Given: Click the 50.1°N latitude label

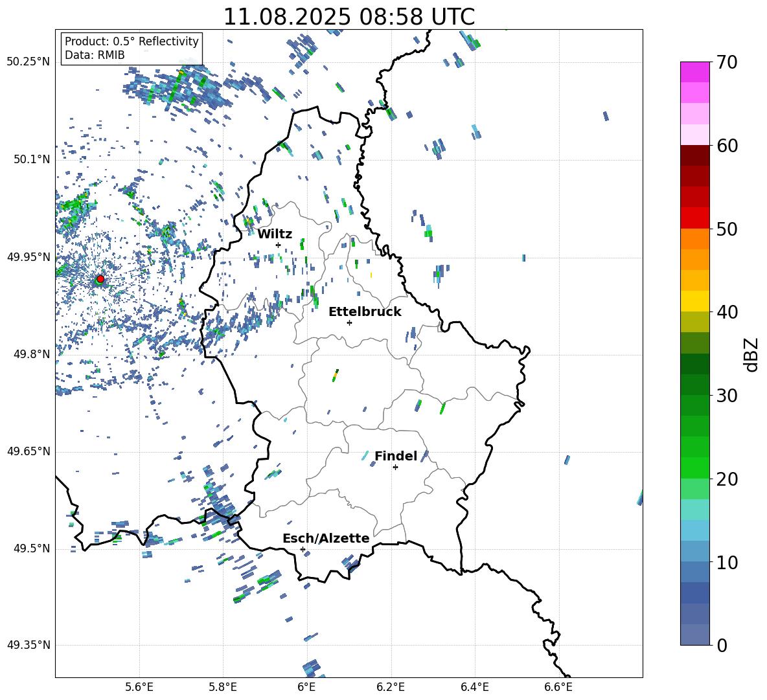Looking at the screenshot, I should tap(32, 160).
